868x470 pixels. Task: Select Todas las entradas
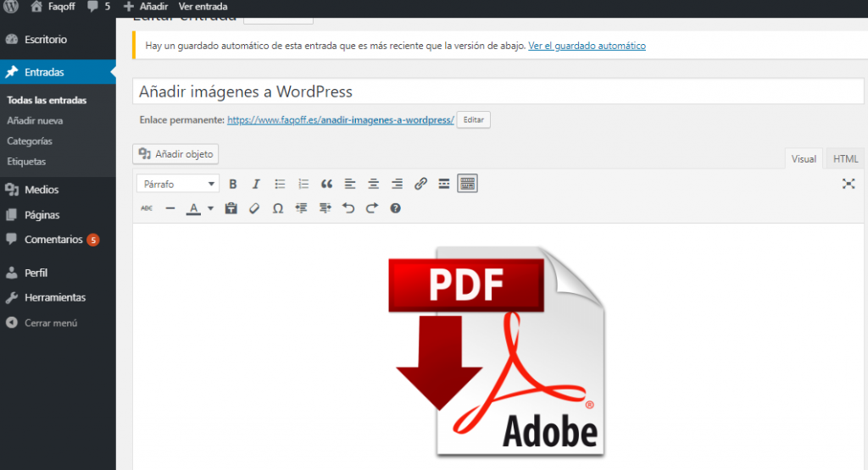click(47, 100)
